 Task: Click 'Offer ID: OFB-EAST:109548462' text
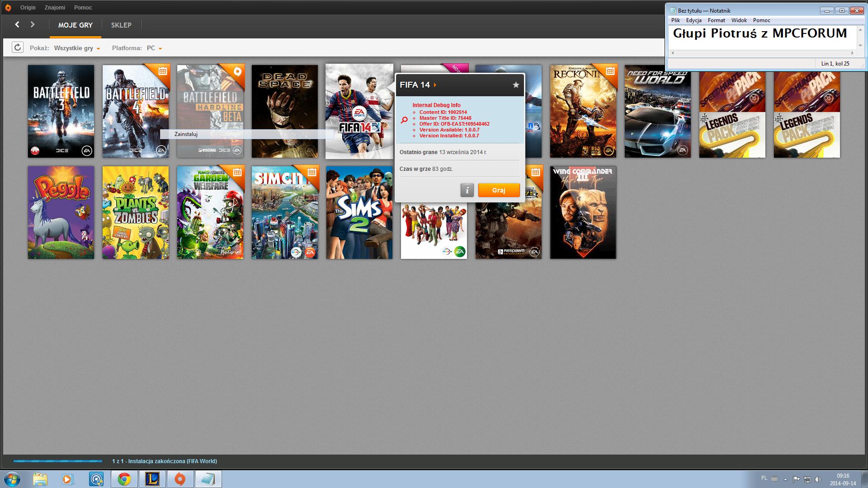(454, 124)
